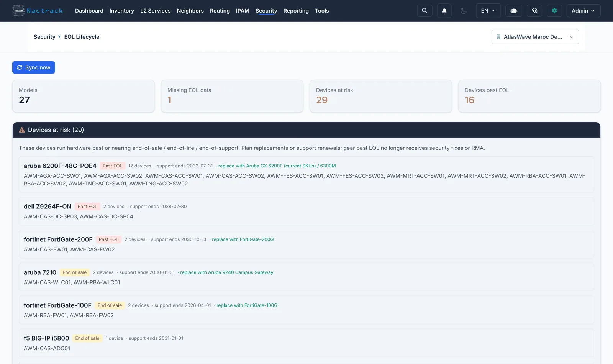
Task: Click the AWM-CAS-ADC01 device name
Action: point(47,348)
